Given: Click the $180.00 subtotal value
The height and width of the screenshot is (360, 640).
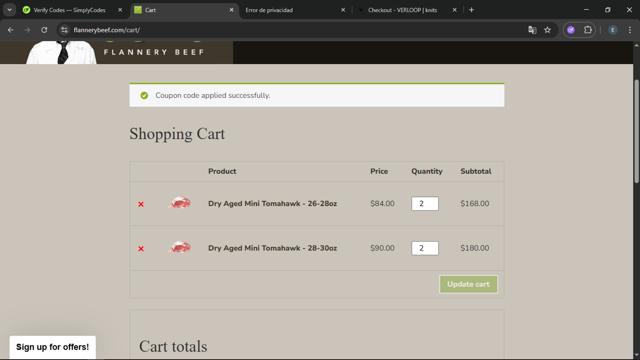Looking at the screenshot, I should point(475,248).
